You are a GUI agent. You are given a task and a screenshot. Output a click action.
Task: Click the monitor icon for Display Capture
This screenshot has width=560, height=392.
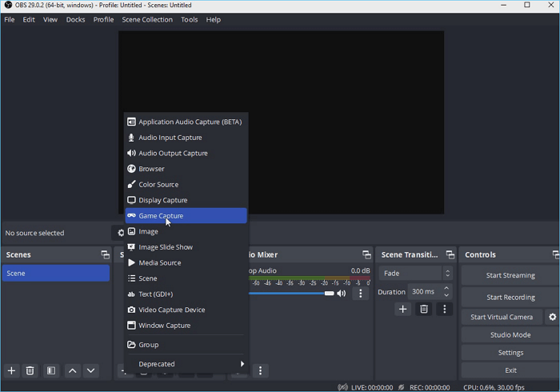click(x=131, y=200)
